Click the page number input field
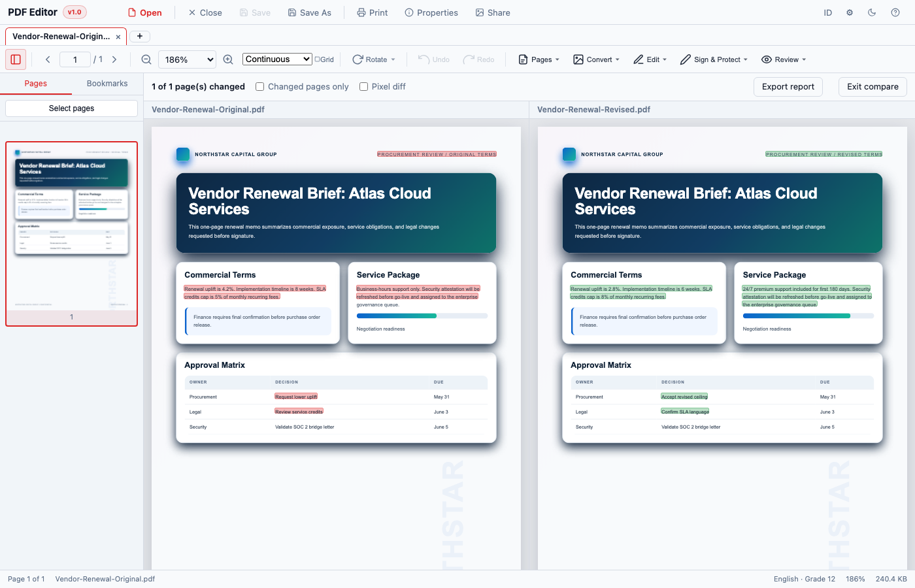This screenshot has height=588, width=915. 75,59
